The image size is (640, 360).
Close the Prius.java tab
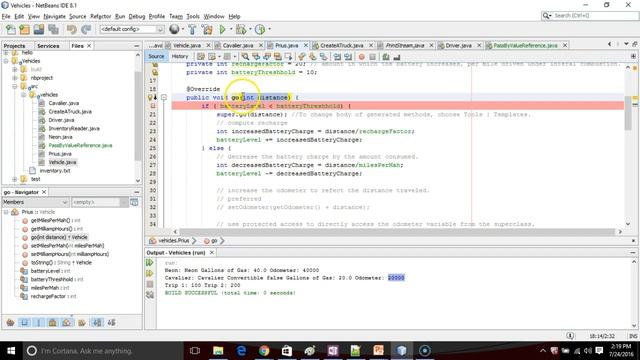[305, 45]
